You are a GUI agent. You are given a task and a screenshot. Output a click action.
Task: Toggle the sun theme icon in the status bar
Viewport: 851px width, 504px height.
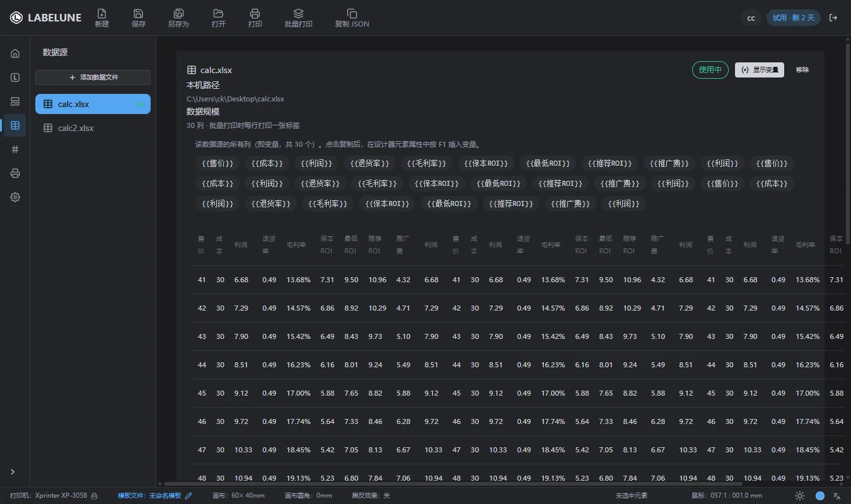pos(800,496)
